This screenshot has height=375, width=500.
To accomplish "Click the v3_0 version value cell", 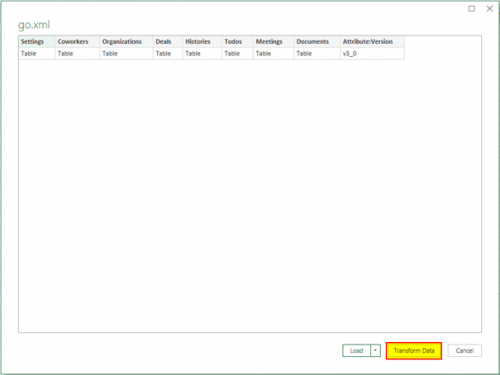I will (x=372, y=54).
